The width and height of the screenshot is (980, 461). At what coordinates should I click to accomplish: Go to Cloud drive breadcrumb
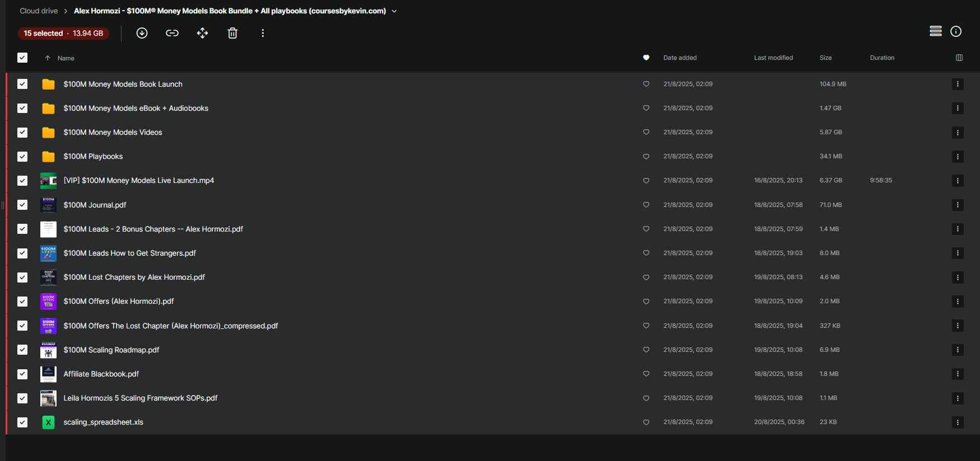39,11
